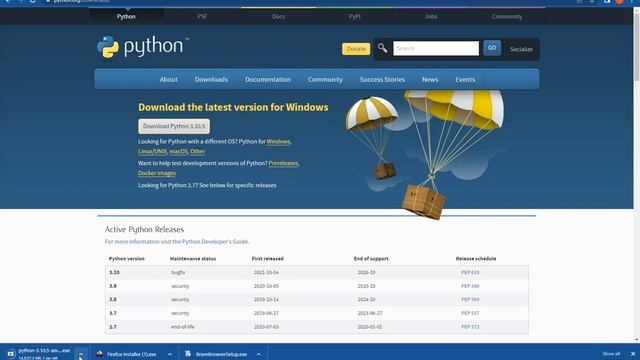Follow the Other OS link

coord(197,151)
